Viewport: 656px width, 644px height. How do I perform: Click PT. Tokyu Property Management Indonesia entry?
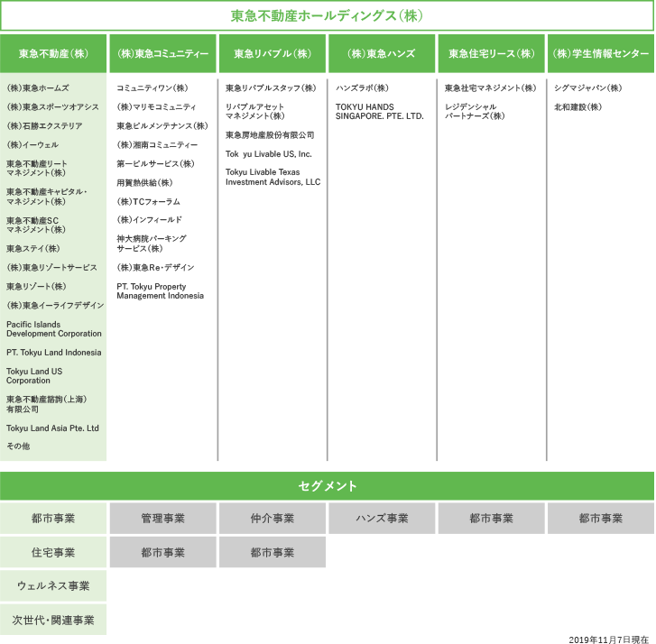point(161,291)
